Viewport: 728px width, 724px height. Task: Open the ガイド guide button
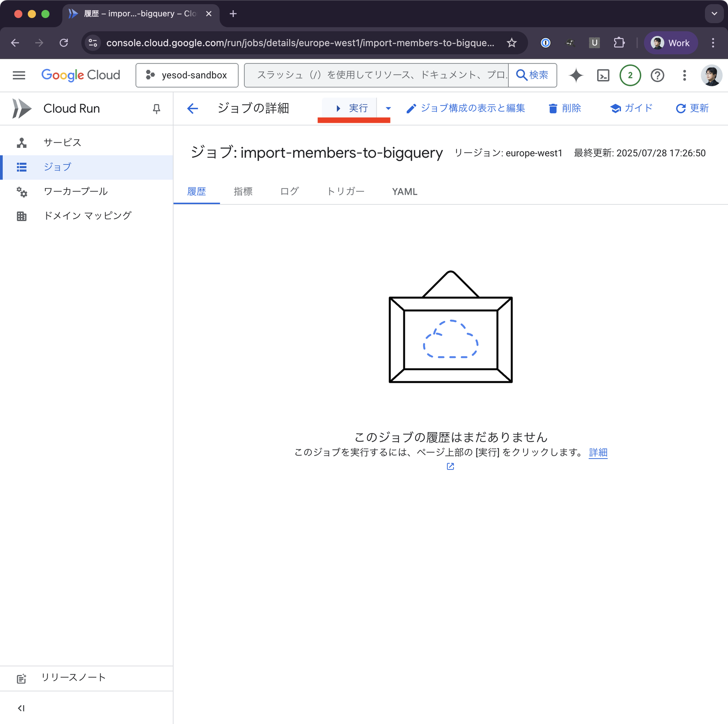click(631, 108)
